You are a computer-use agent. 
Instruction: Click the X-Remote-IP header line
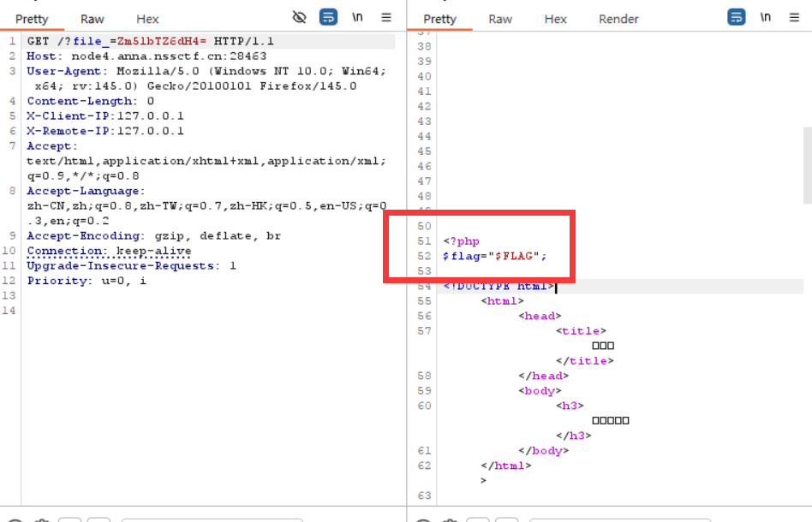pos(105,131)
